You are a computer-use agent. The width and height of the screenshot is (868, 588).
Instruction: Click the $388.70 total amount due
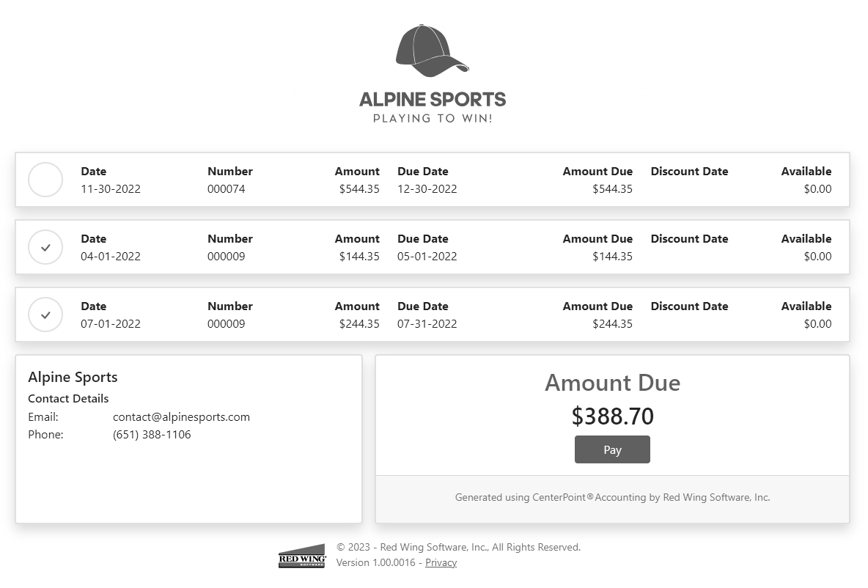pos(612,416)
